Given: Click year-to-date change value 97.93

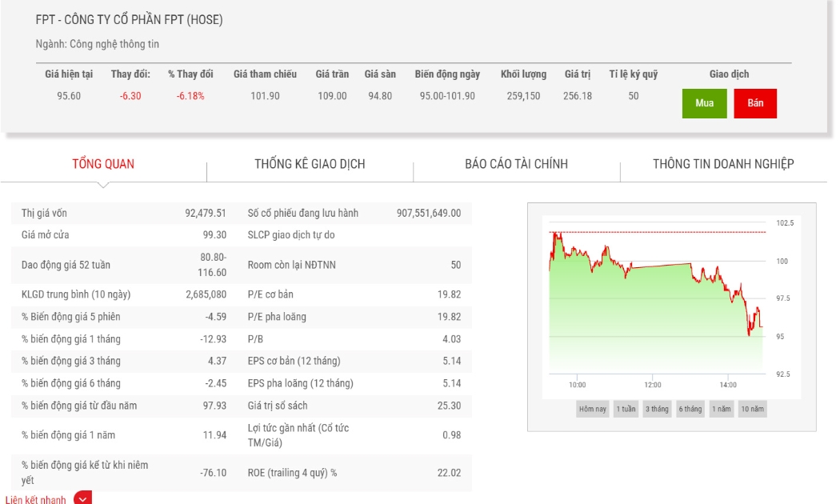Looking at the screenshot, I should pyautogui.click(x=214, y=406).
